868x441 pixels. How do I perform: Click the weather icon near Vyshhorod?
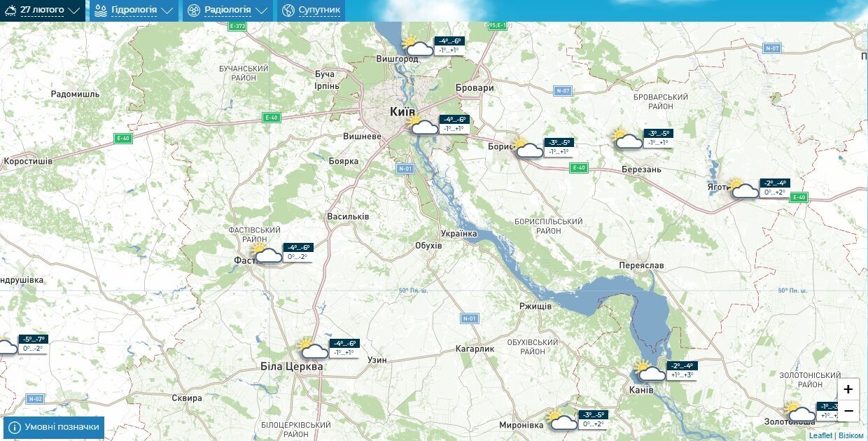(418, 46)
